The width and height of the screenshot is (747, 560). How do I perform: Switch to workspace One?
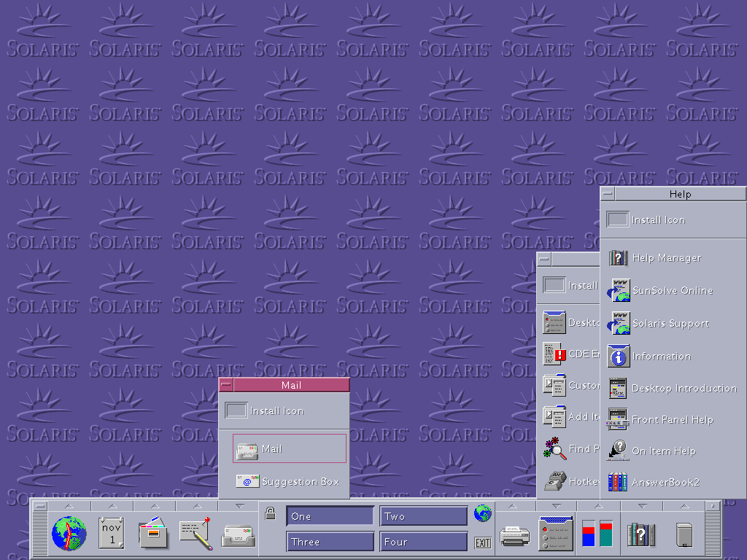click(330, 516)
